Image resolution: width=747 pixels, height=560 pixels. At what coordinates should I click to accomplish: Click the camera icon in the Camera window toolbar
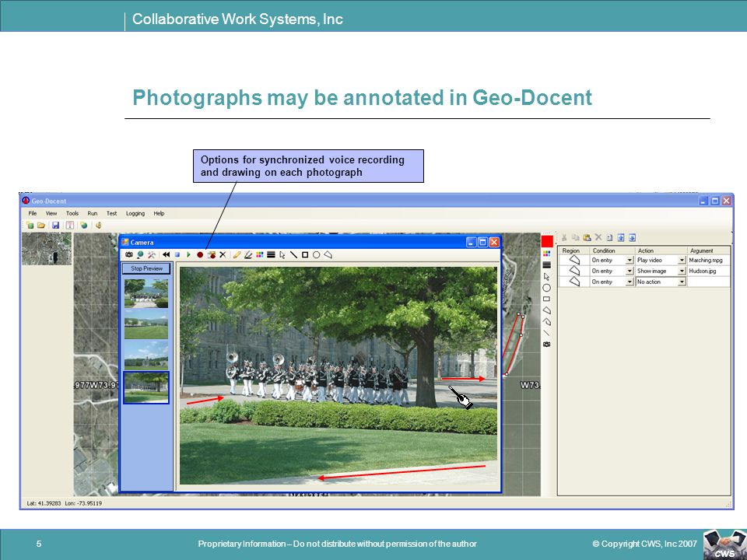coord(129,255)
